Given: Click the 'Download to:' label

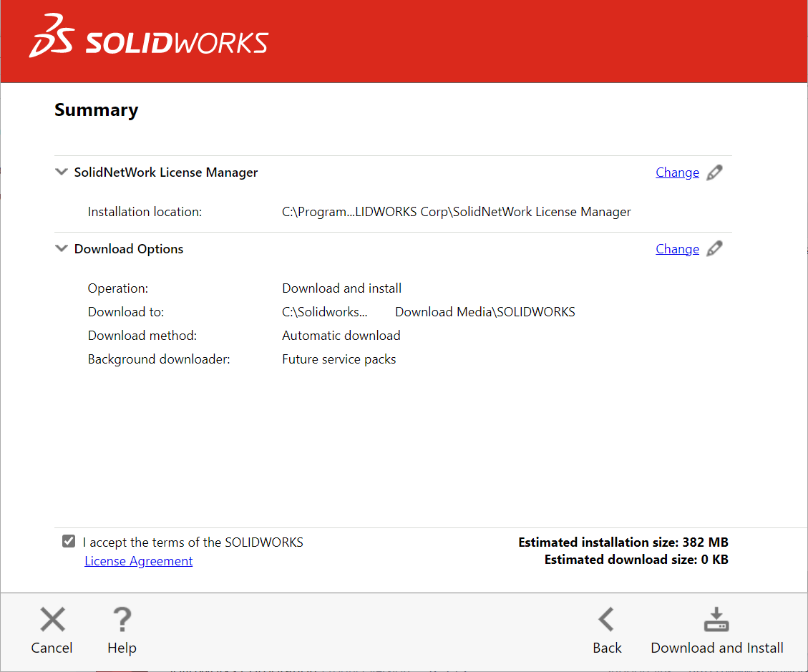Looking at the screenshot, I should (x=126, y=312).
